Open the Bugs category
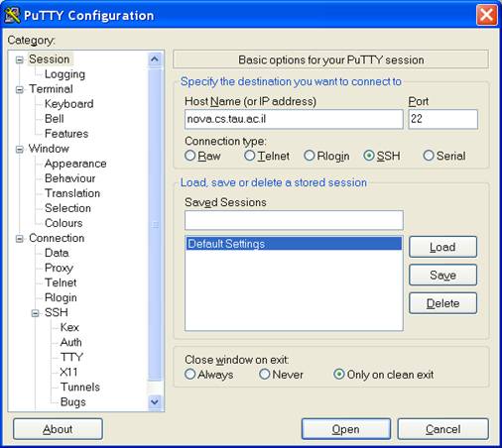Viewport: 502px width, 448px height. [73, 402]
